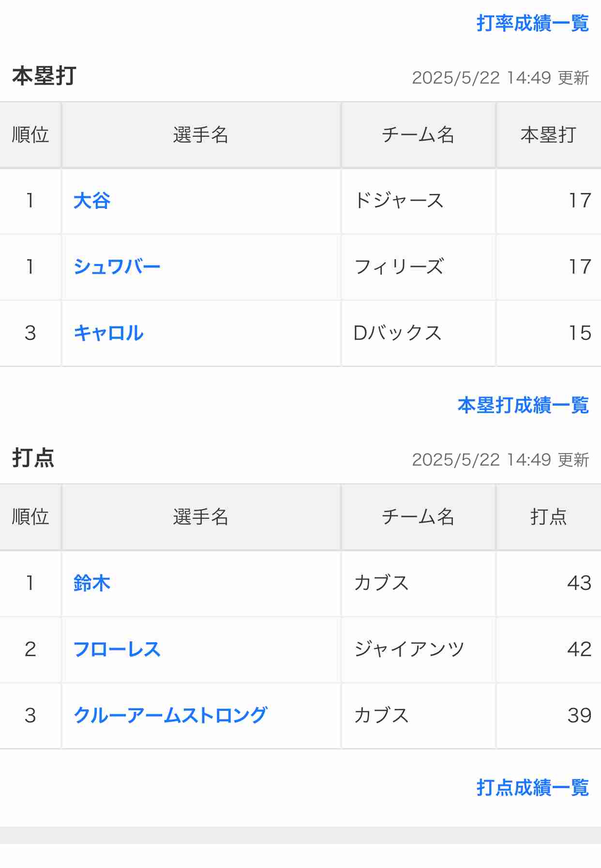The height and width of the screenshot is (868, 601).
Task: Click the 打点 section heading
Action: point(33,458)
